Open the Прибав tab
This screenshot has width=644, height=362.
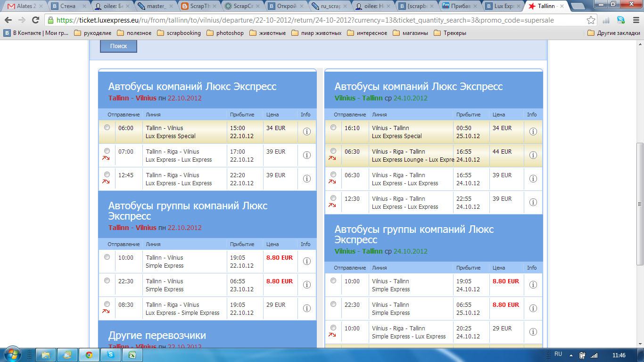click(x=460, y=7)
